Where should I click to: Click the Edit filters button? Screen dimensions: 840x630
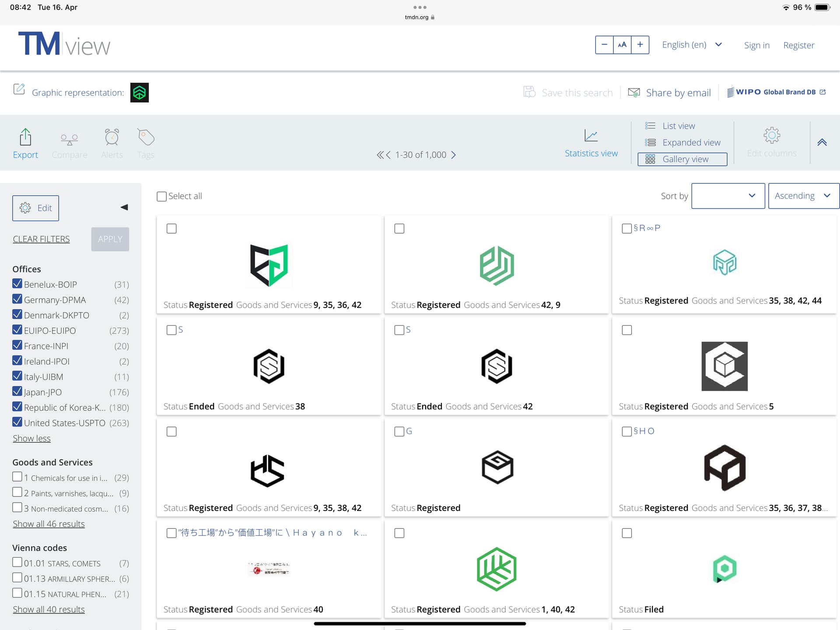[35, 208]
